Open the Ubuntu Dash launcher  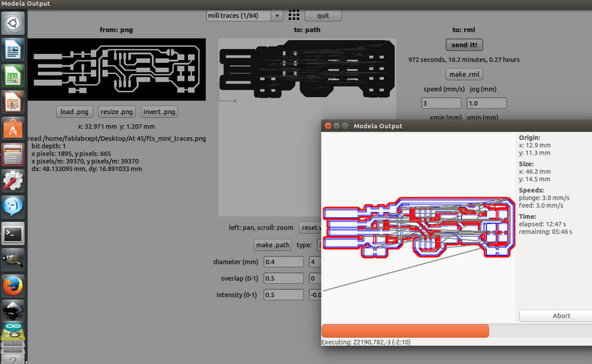(x=13, y=23)
